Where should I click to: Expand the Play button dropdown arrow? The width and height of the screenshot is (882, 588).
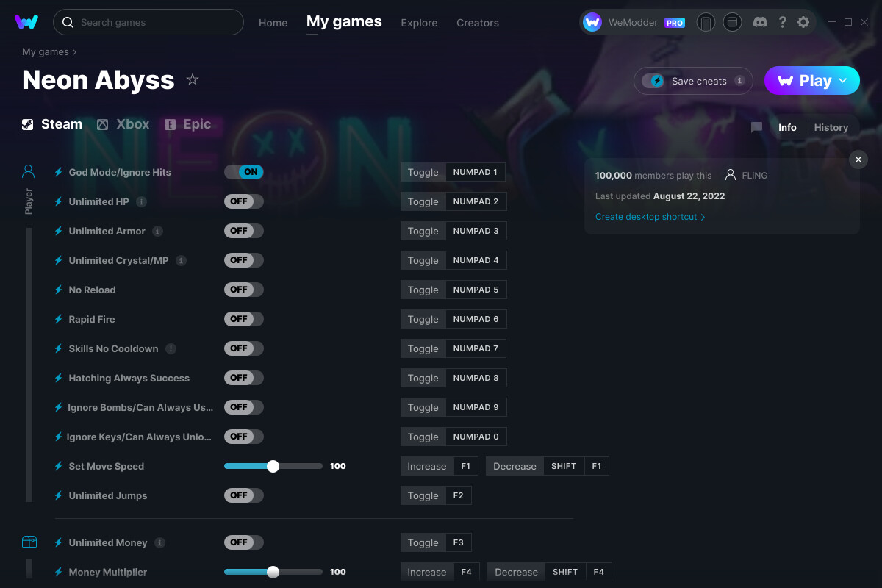(843, 81)
